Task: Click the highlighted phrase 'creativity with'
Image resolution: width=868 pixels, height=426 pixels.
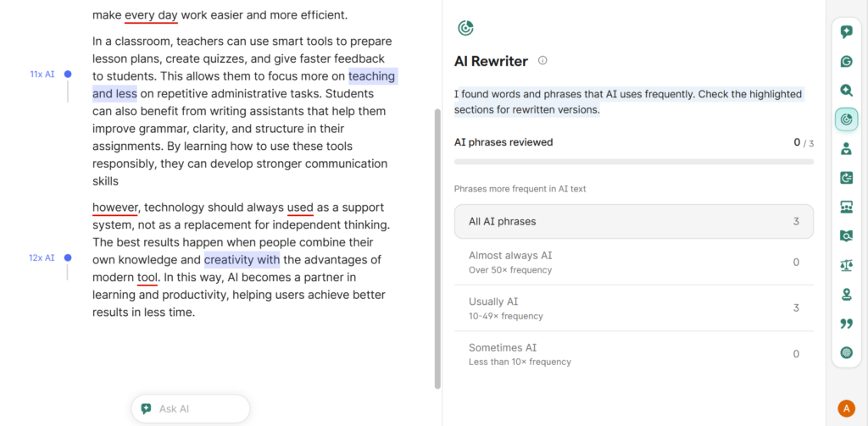Action: 242,260
